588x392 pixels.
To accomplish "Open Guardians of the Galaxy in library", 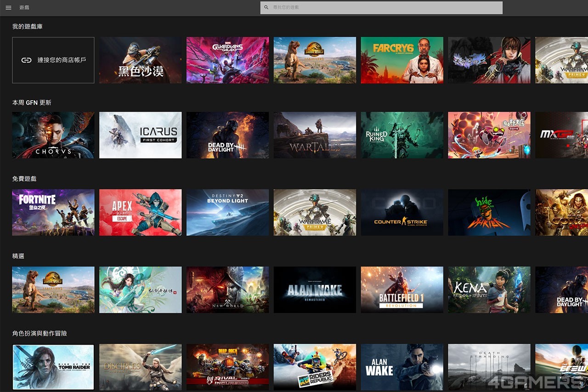I will [x=227, y=60].
